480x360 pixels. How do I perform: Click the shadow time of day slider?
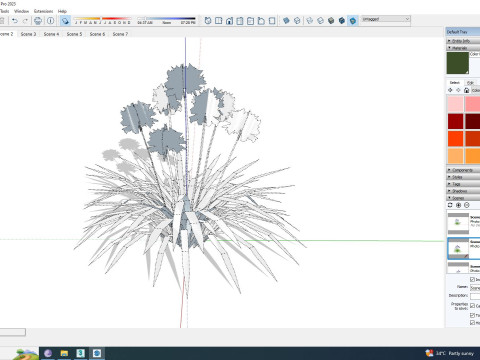coord(167,20)
